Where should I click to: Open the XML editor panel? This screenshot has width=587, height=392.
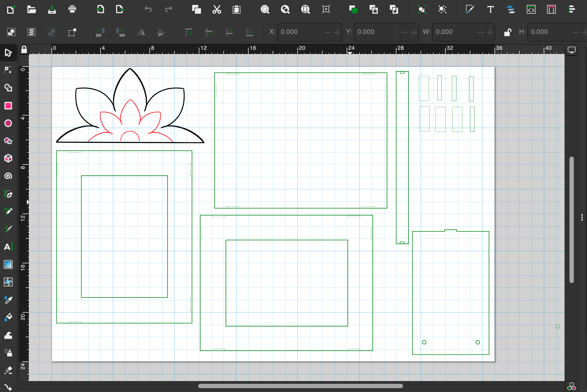(531, 10)
